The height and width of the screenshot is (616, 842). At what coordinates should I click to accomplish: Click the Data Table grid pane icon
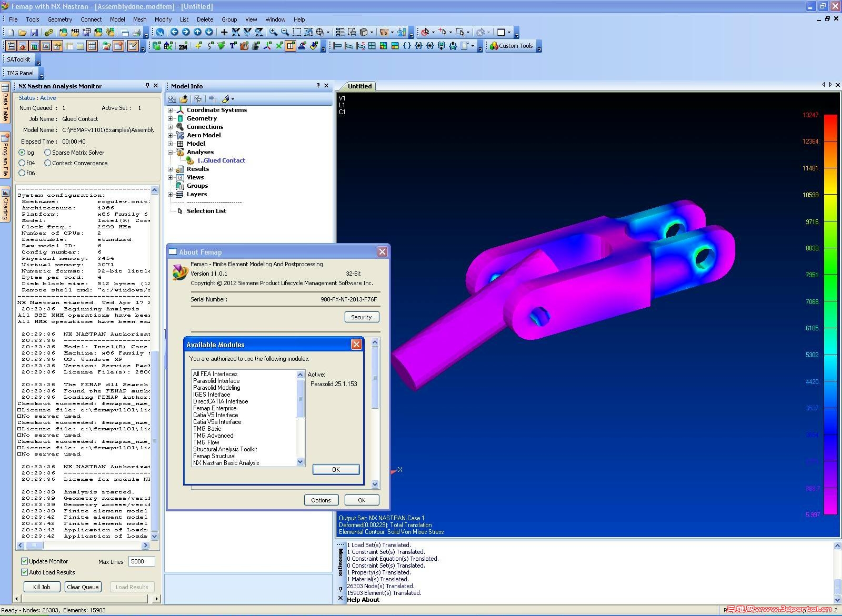(x=92, y=46)
